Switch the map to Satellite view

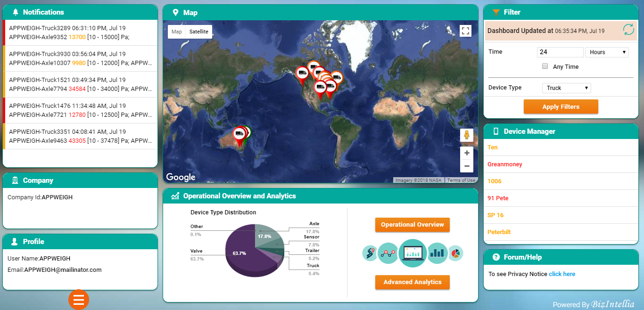pos(198,32)
